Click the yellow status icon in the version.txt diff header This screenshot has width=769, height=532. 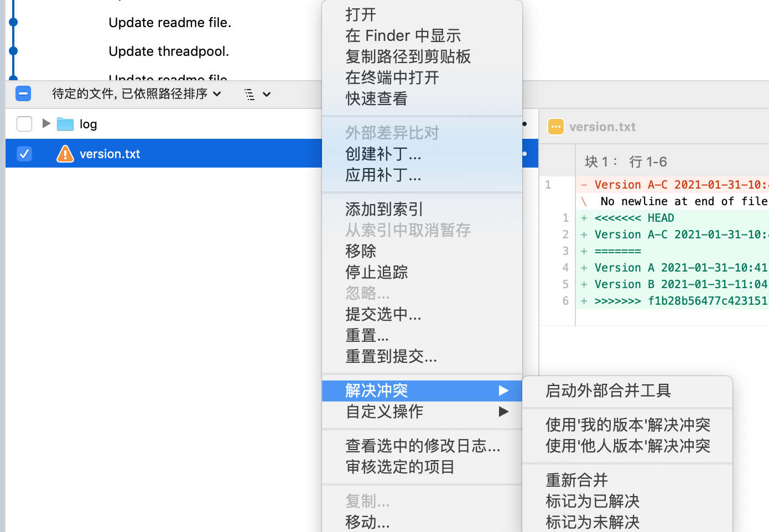point(555,127)
